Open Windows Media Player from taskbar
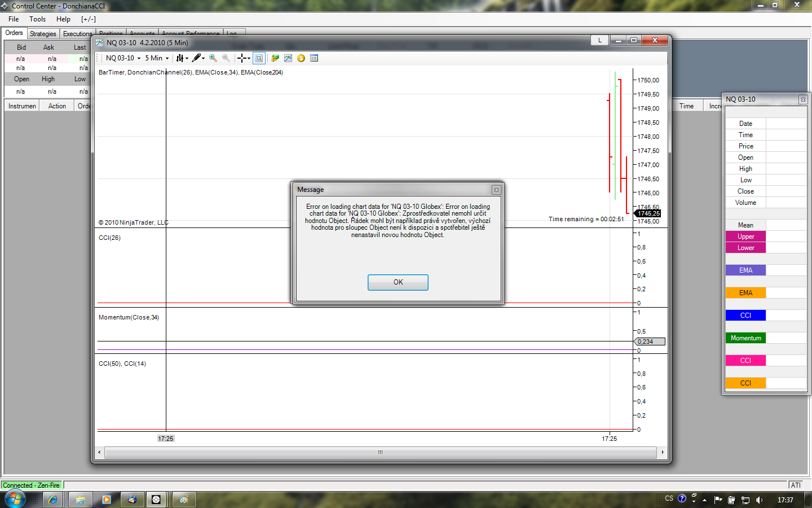 [x=107, y=500]
